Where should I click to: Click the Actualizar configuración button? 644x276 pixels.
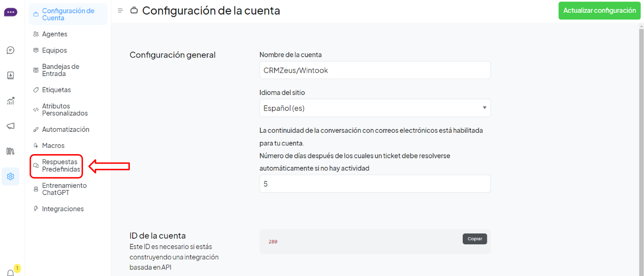pos(599,10)
